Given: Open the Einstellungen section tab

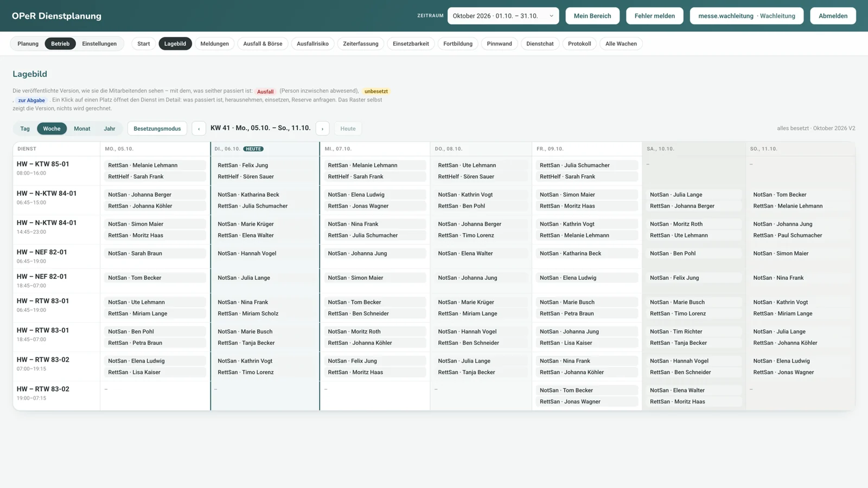Looking at the screenshot, I should (x=99, y=44).
